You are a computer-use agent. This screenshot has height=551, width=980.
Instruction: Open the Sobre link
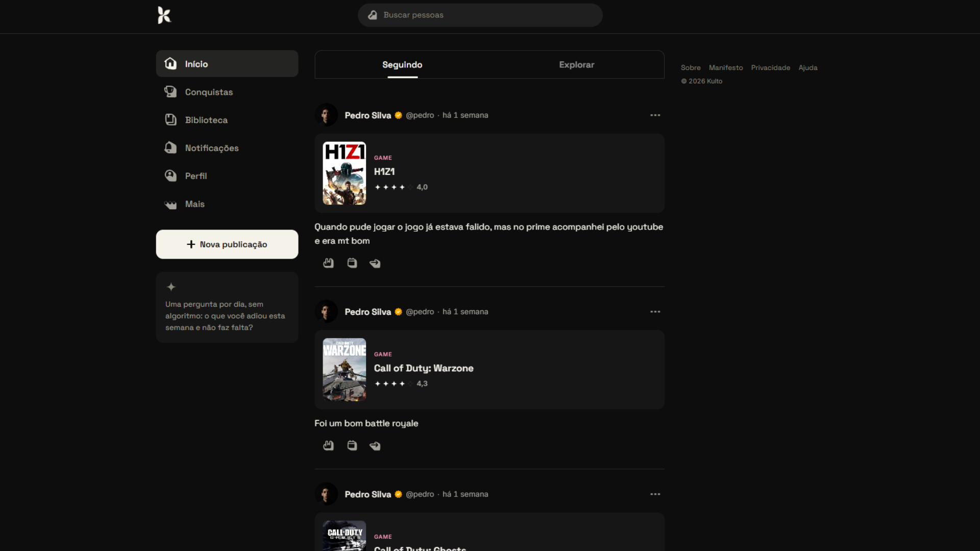point(691,68)
